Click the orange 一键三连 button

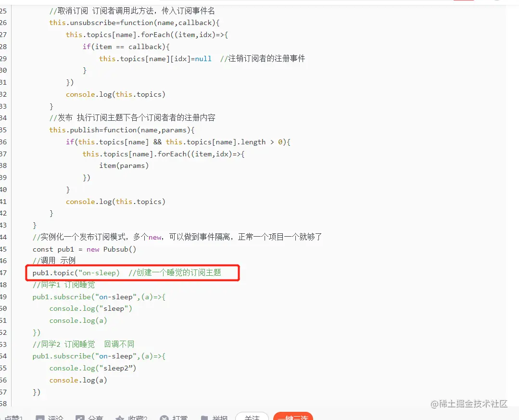[x=293, y=417]
